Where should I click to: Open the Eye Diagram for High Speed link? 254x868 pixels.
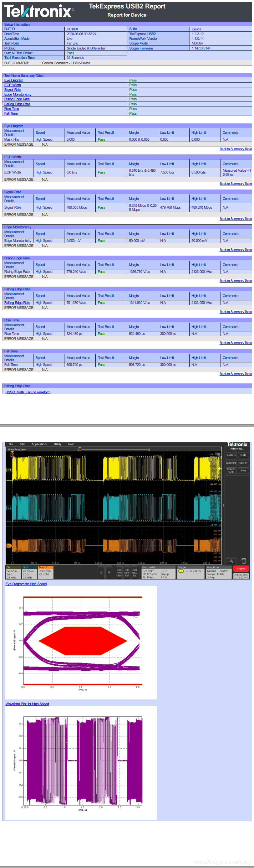26,584
